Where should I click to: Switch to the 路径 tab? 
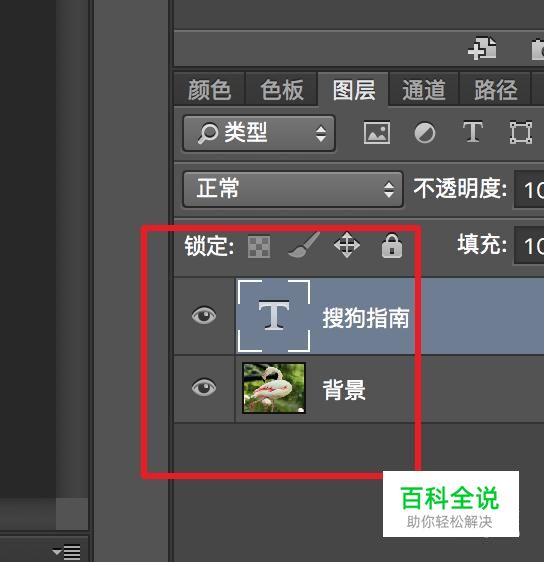(x=496, y=90)
